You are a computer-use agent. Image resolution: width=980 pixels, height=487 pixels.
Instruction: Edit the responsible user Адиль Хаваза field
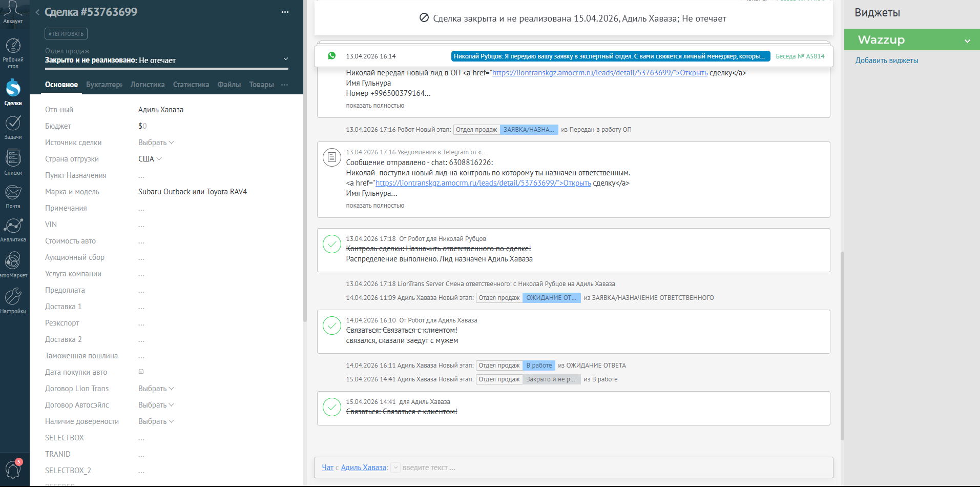[x=161, y=110]
